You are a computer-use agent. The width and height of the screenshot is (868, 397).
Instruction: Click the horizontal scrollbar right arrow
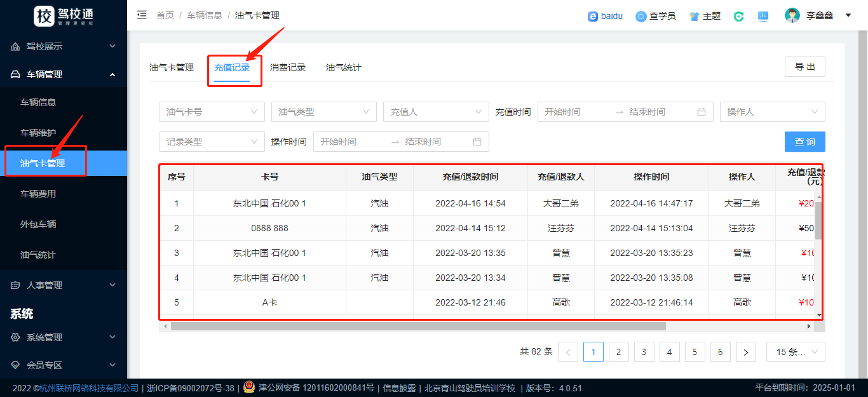coord(809,326)
